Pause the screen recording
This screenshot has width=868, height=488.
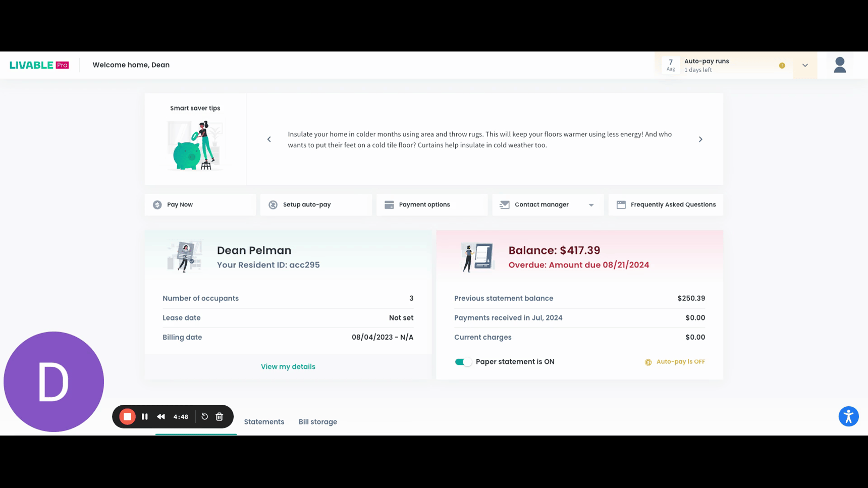pos(145,416)
